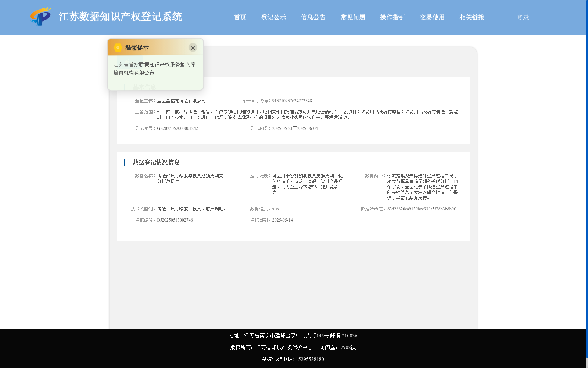Go to 登记公示 page

(x=273, y=17)
